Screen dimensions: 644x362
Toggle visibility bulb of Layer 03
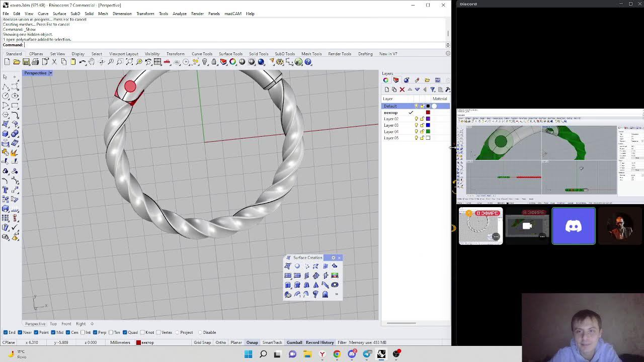[x=416, y=125]
